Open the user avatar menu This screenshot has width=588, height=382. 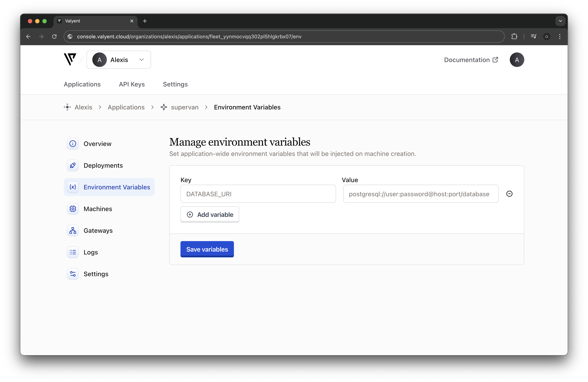[517, 60]
